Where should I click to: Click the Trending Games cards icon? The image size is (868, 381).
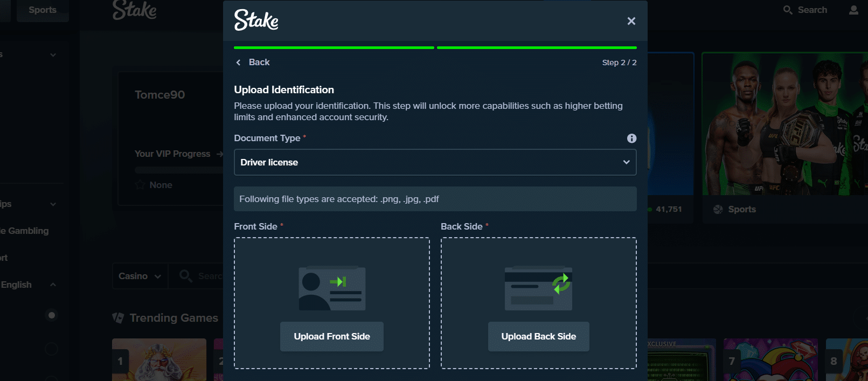118,318
